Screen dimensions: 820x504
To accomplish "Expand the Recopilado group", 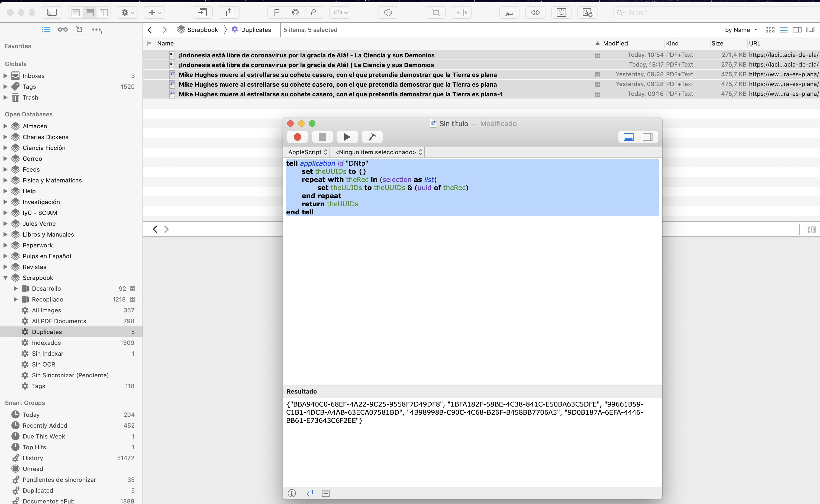I will (15, 299).
